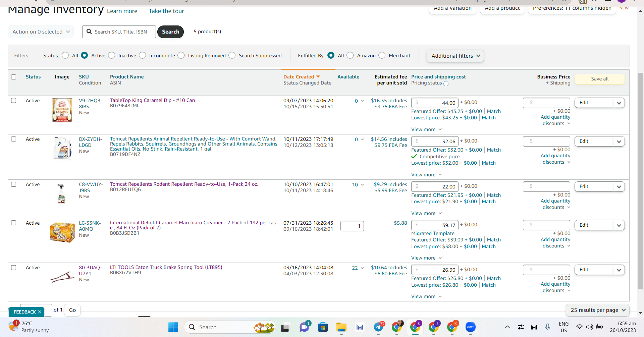Open the weather widget showing 26°C
The image size is (644, 337).
[x=29, y=327]
